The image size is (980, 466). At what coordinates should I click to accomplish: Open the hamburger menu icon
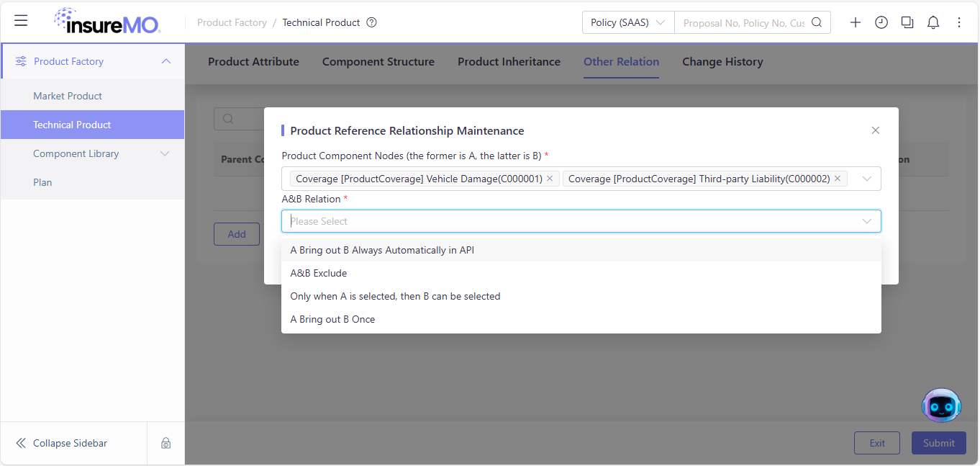point(21,21)
